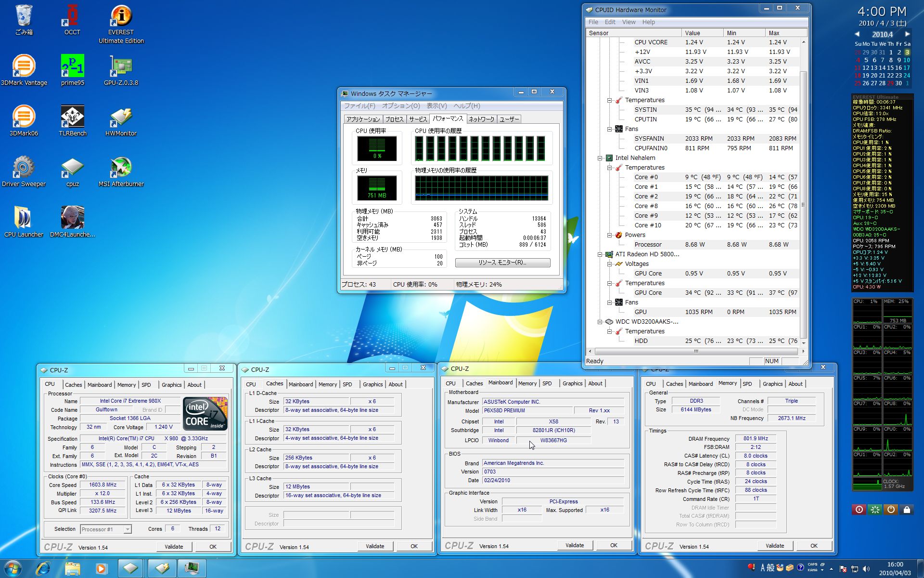
Task: Click Validate in leftmost CPU-Z window
Action: (x=174, y=547)
